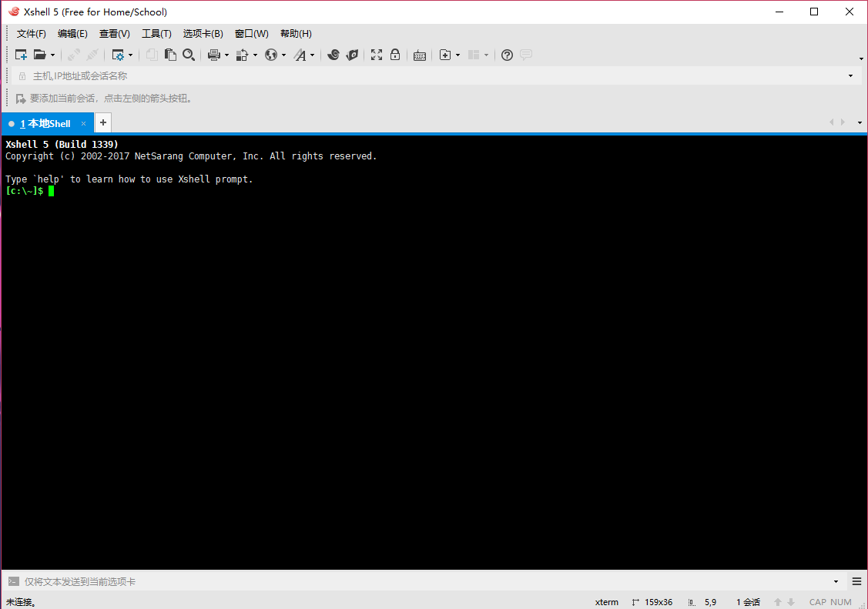Click the session properties gear icon
Viewport: 868px width, 609px height.
pos(118,55)
